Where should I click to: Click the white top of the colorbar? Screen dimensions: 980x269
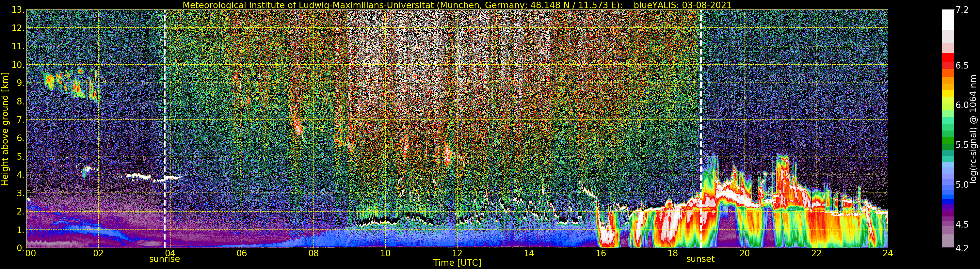(x=948, y=19)
